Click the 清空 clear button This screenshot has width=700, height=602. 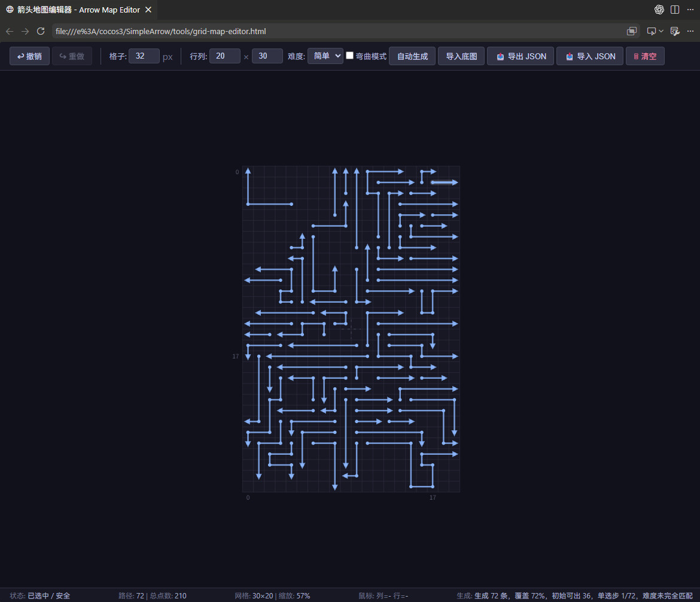pyautogui.click(x=645, y=56)
